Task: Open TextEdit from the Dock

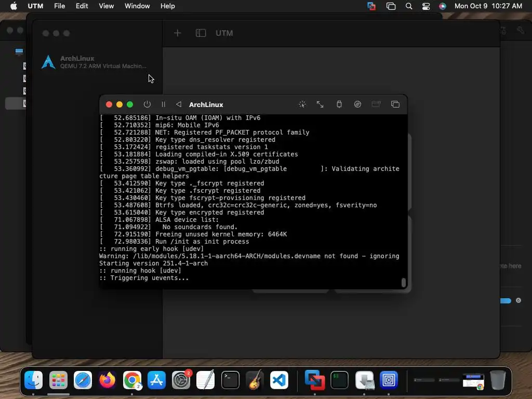Action: coord(206,380)
